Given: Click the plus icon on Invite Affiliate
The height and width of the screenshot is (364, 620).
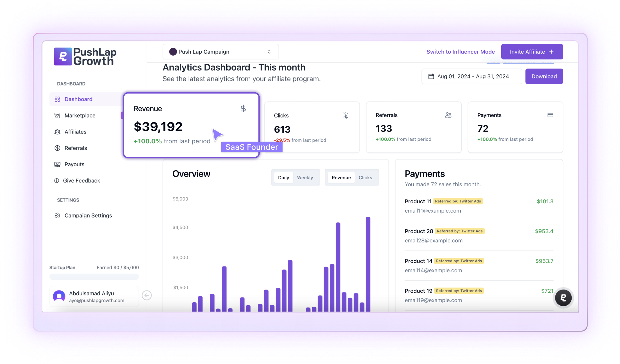Looking at the screenshot, I should tap(551, 52).
